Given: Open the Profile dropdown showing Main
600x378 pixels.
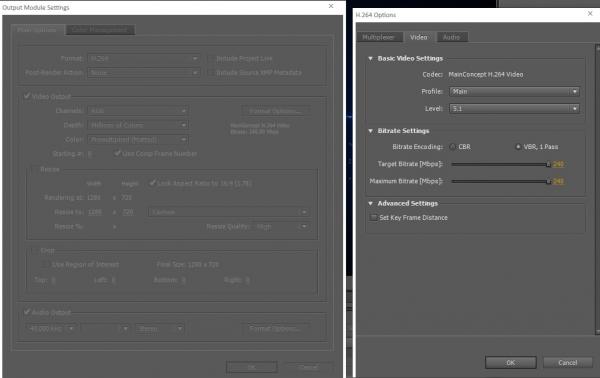Looking at the screenshot, I should [514, 91].
